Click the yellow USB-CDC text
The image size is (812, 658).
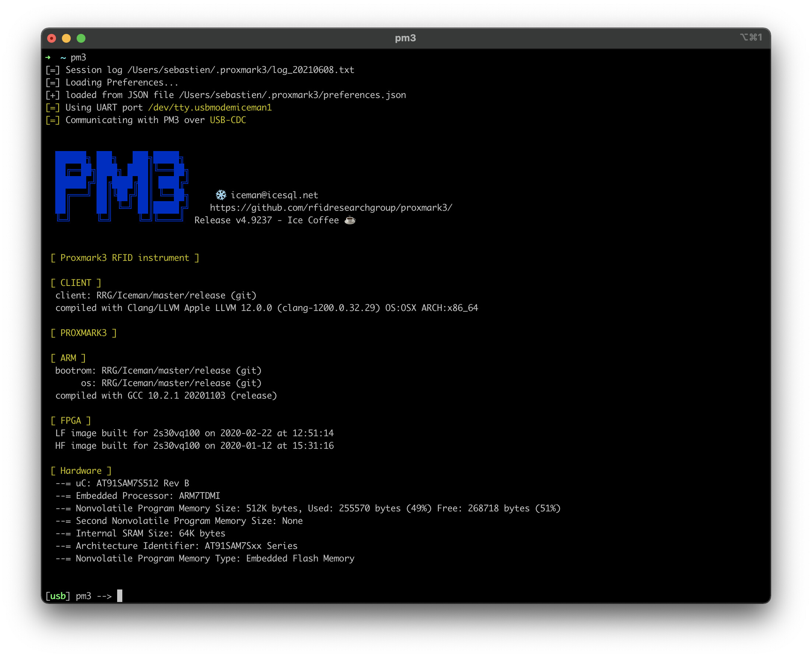[x=228, y=120]
